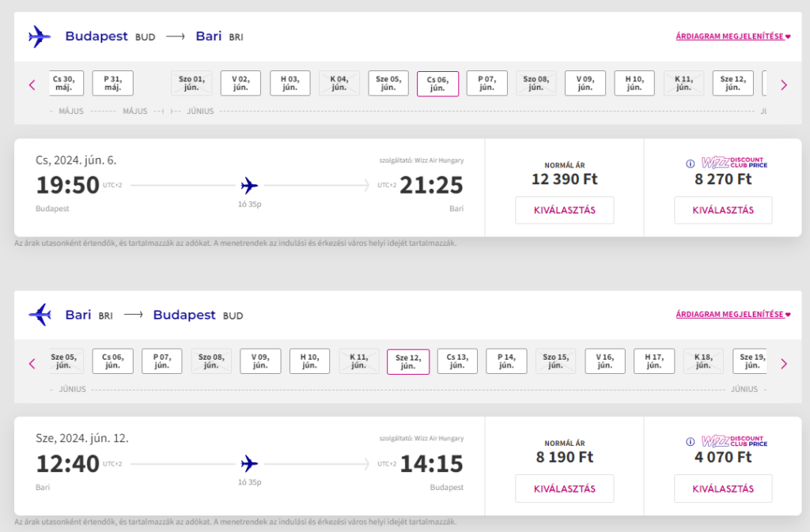Advance return dates with the right arrow
The height and width of the screenshot is (532, 810).
[x=783, y=364]
